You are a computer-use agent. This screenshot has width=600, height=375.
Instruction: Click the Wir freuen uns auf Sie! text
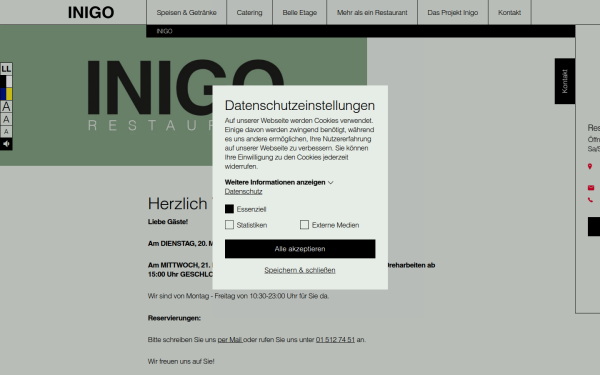181,361
